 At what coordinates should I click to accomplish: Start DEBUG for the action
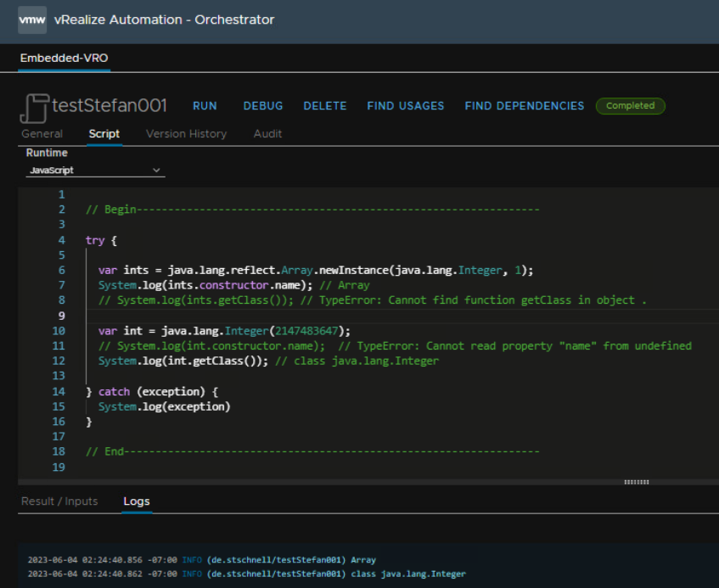263,106
